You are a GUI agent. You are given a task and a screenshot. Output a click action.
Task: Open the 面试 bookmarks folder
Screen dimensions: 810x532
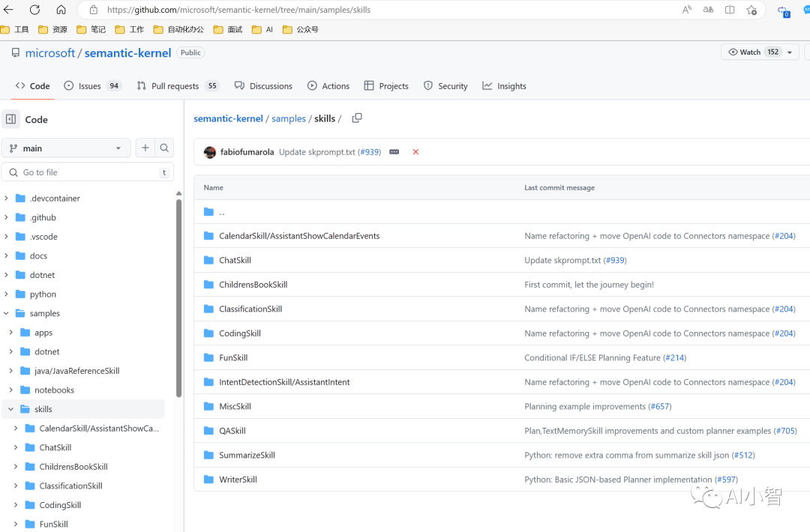click(x=228, y=29)
